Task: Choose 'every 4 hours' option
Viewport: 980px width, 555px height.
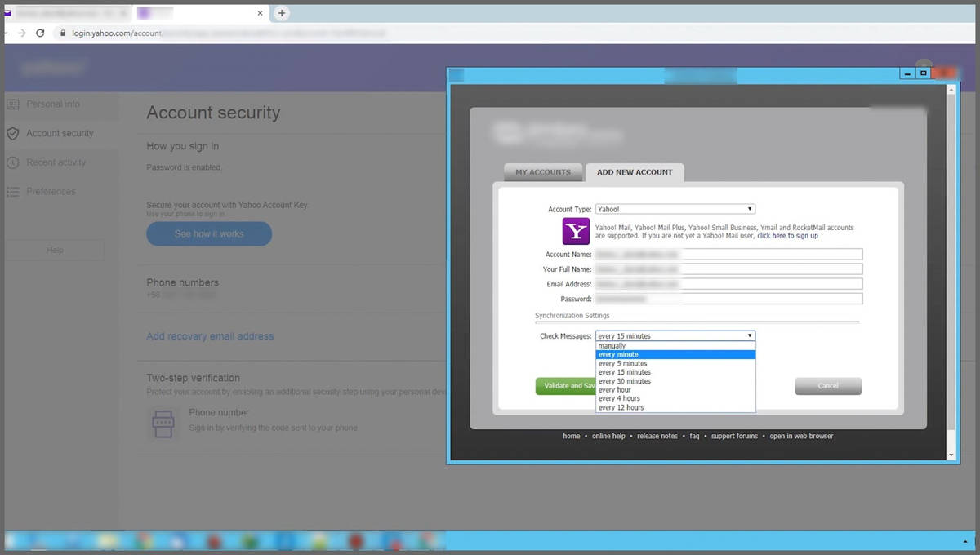Action: click(675, 398)
